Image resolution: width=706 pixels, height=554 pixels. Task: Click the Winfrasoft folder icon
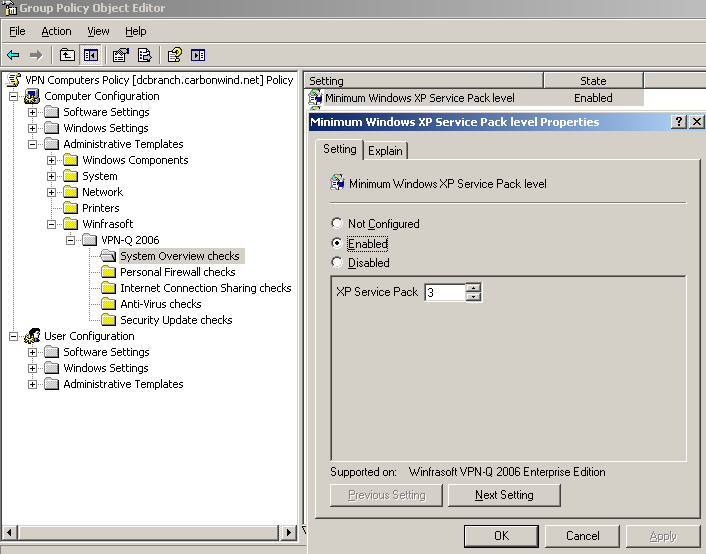(x=71, y=224)
